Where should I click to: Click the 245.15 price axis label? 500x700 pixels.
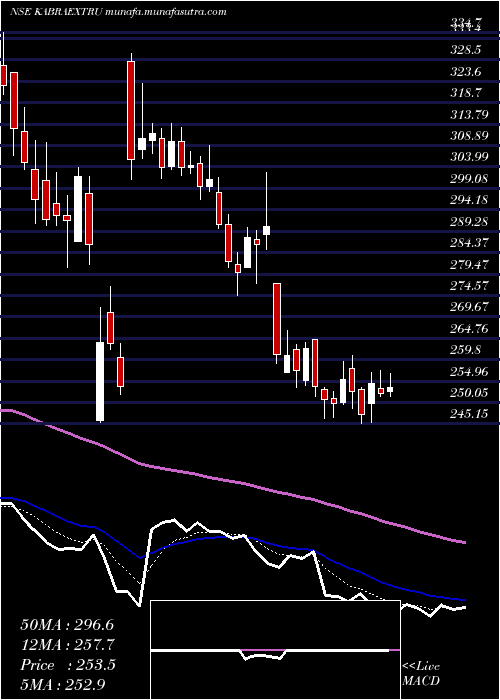point(469,414)
